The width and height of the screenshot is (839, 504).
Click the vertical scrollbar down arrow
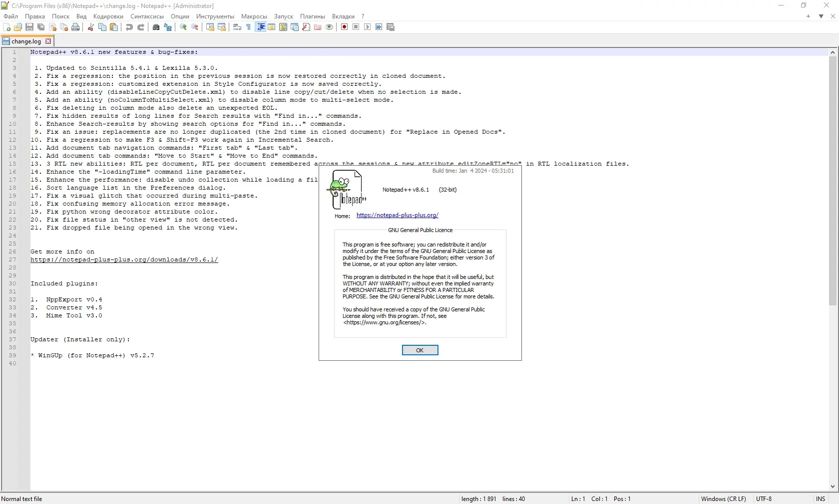pyautogui.click(x=833, y=487)
